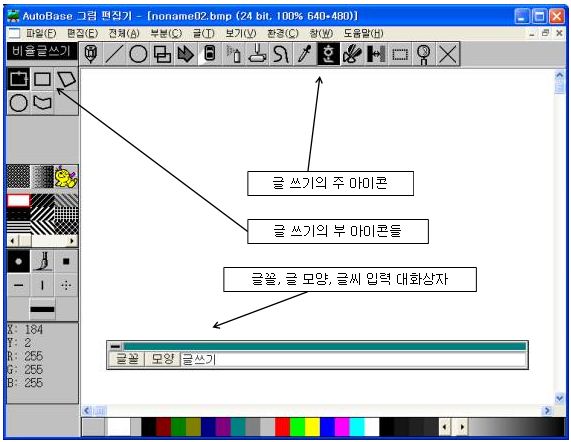
Task: Pick the red color swatch in palette
Action: coord(283,427)
